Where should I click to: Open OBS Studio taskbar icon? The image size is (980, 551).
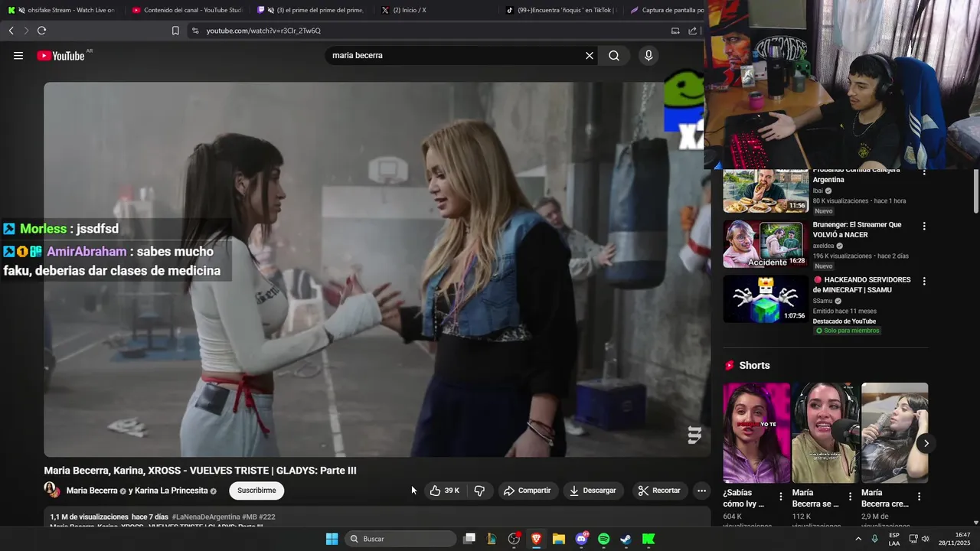[x=514, y=539]
